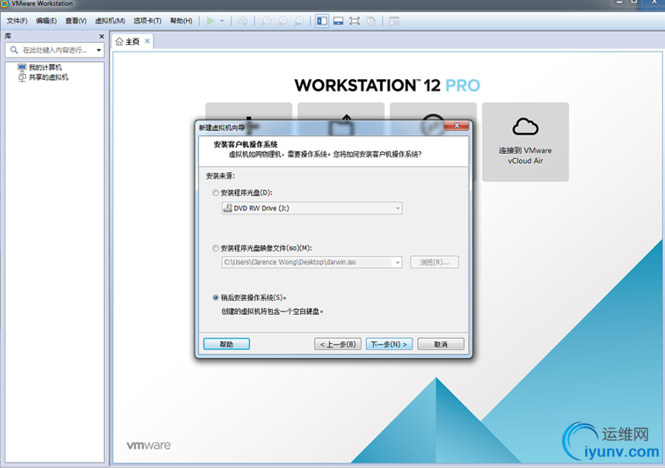665x468 pixels.
Task: Click the console view toolbar icon
Action: [x=394, y=21]
